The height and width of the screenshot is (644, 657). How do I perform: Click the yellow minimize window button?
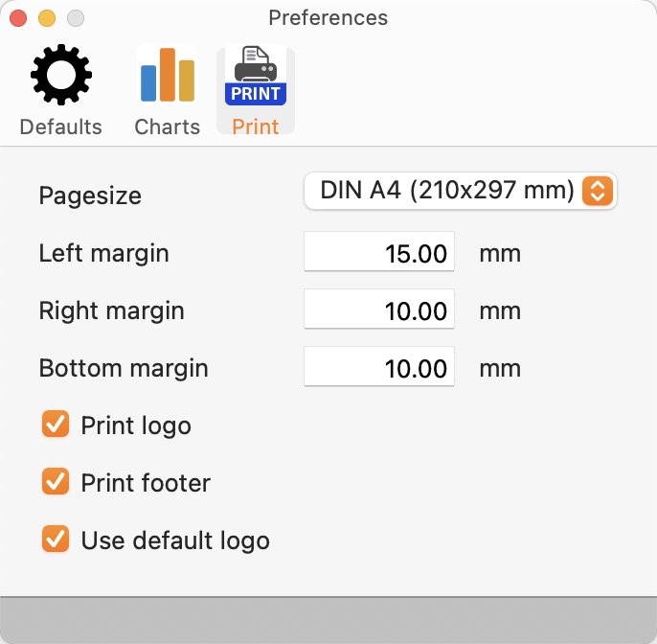click(x=47, y=18)
